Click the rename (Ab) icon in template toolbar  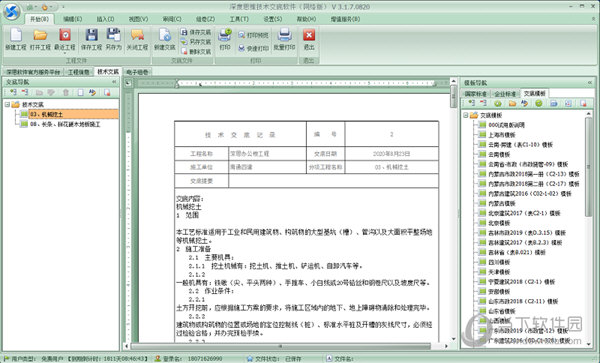point(524,103)
